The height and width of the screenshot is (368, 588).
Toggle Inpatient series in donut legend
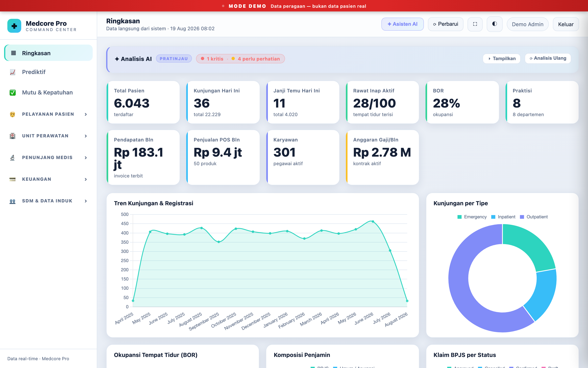pyautogui.click(x=503, y=217)
